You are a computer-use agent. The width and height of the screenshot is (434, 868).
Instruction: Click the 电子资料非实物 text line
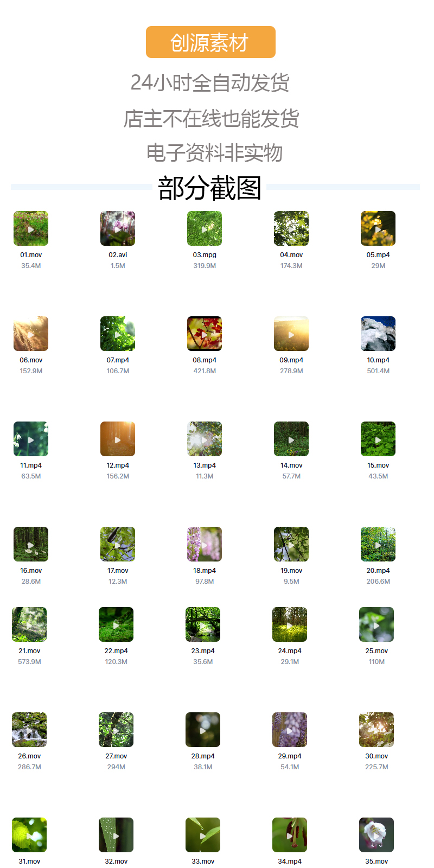tap(214, 152)
